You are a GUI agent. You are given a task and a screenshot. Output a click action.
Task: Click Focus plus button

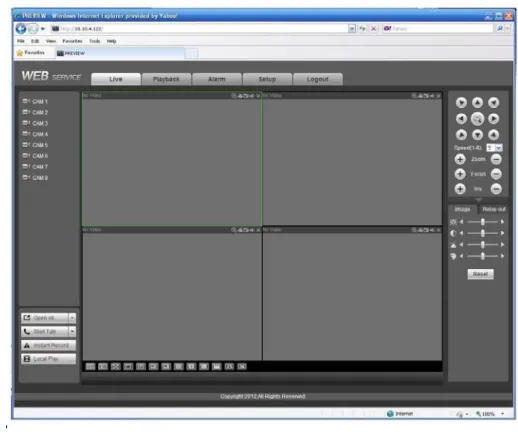460,174
